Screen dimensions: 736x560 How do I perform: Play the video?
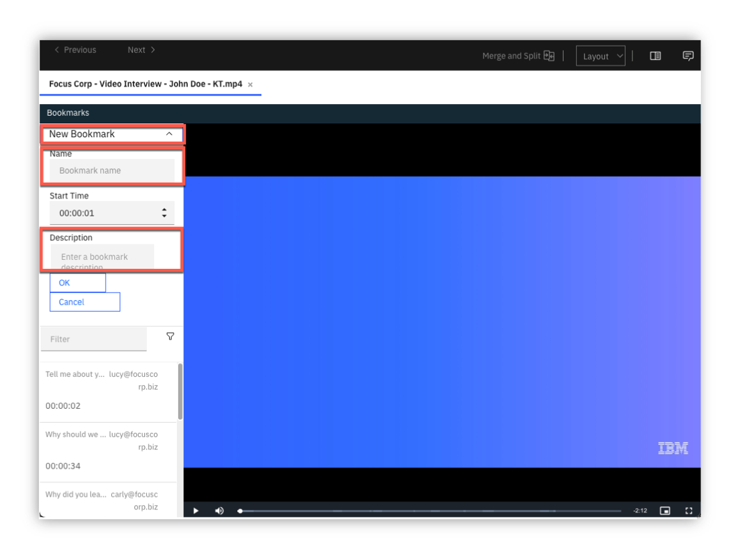195,511
